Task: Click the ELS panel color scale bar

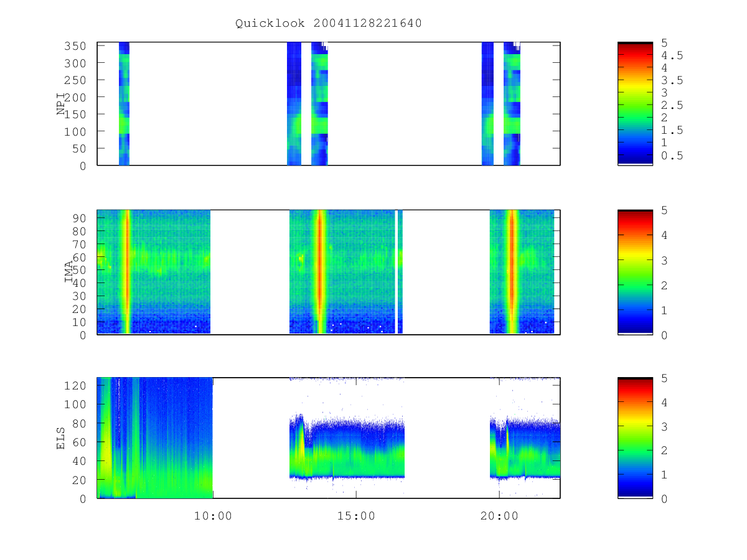Action: tap(635, 438)
